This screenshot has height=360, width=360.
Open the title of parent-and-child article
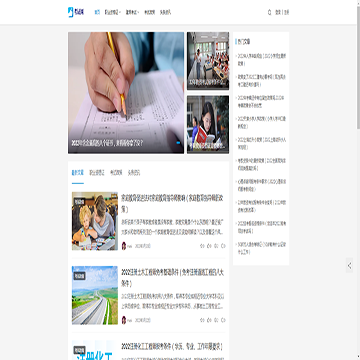point(172,203)
